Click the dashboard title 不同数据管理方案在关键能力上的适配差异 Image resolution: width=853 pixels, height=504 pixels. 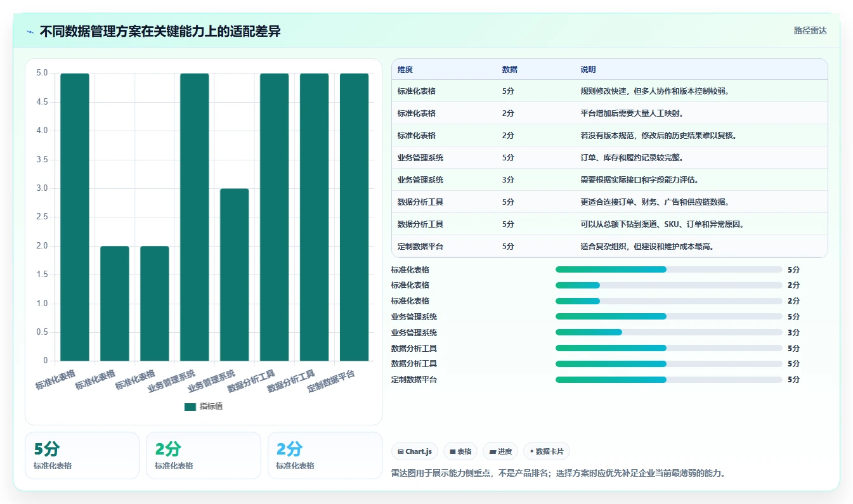(x=160, y=32)
